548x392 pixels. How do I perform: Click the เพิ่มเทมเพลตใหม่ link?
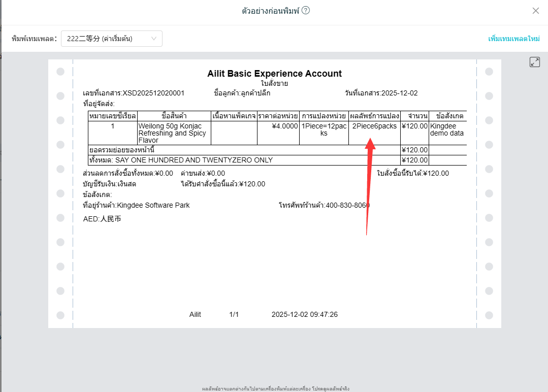(513, 39)
